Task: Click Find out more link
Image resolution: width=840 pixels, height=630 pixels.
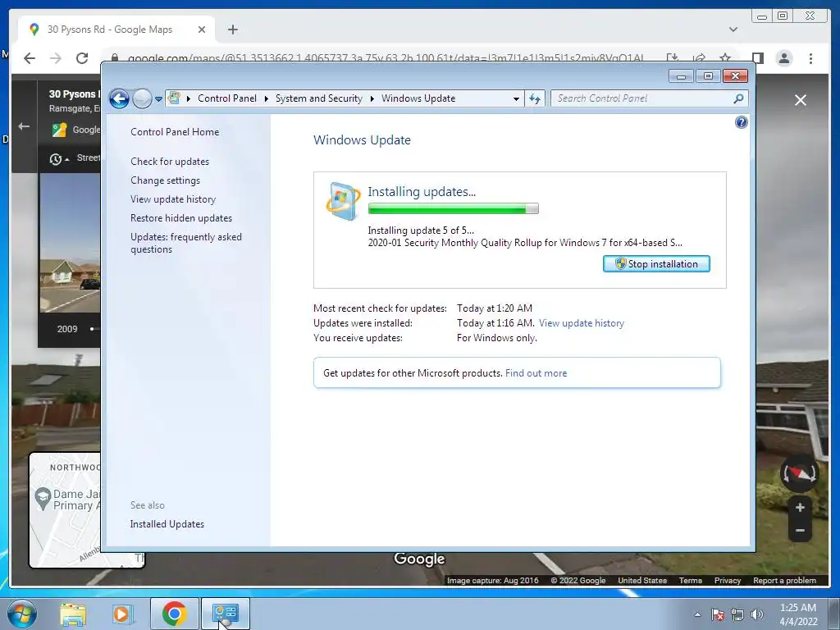Action: (536, 373)
